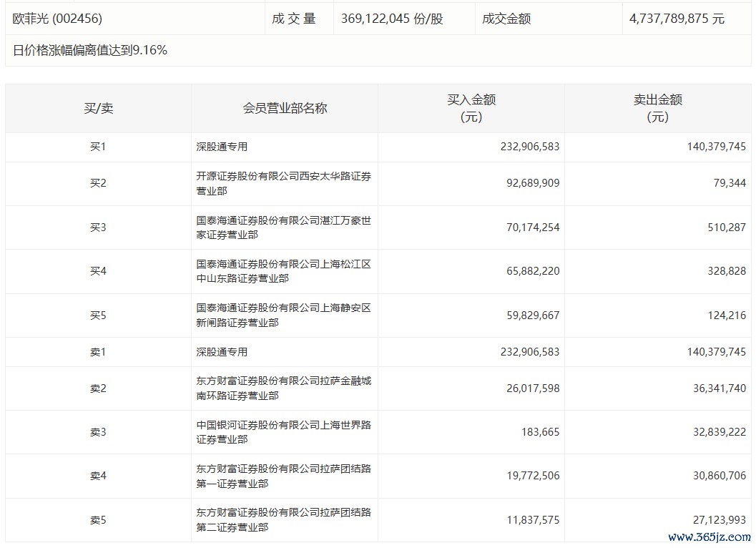
Task: Click sell amount 124,216
Action: pos(727,315)
